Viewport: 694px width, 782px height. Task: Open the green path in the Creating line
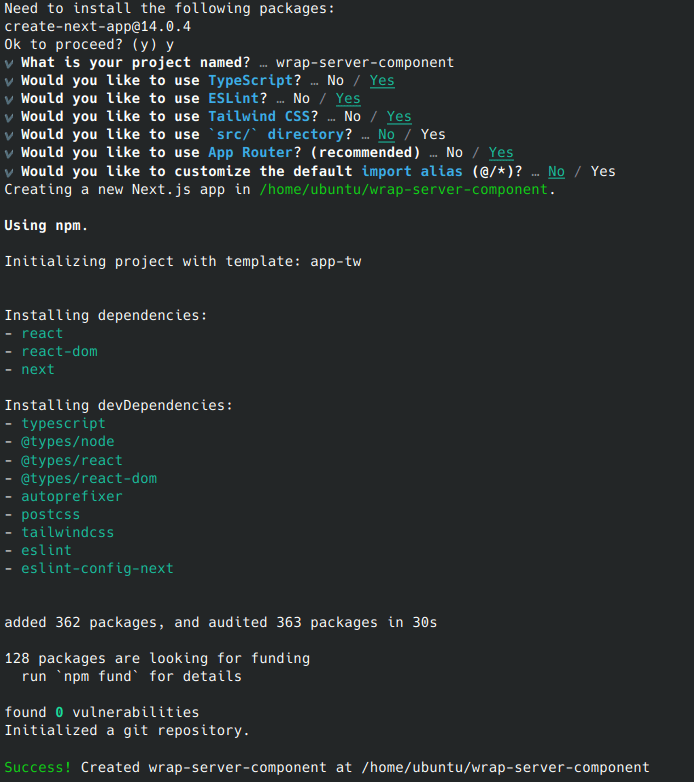tap(404, 189)
